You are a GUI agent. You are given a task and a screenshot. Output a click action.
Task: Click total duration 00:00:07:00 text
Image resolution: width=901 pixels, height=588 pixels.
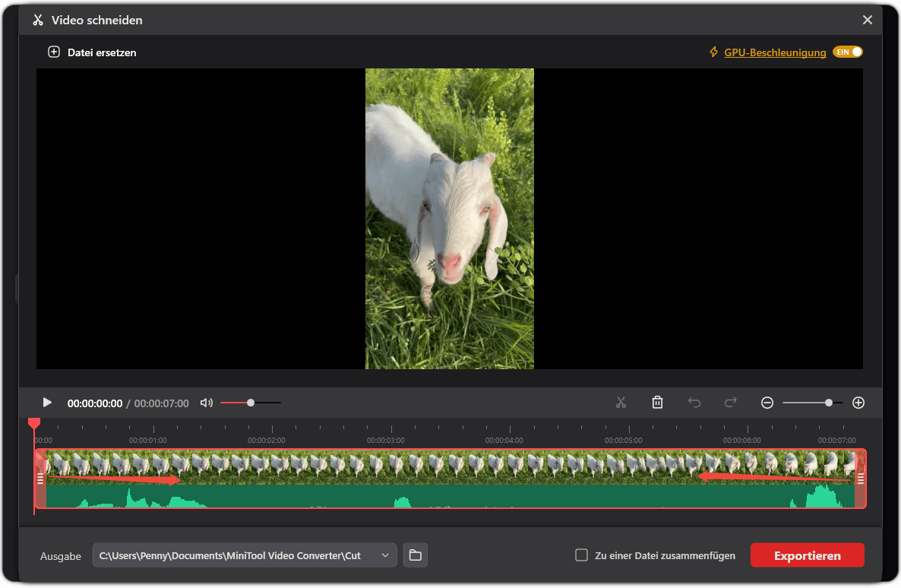coord(162,403)
